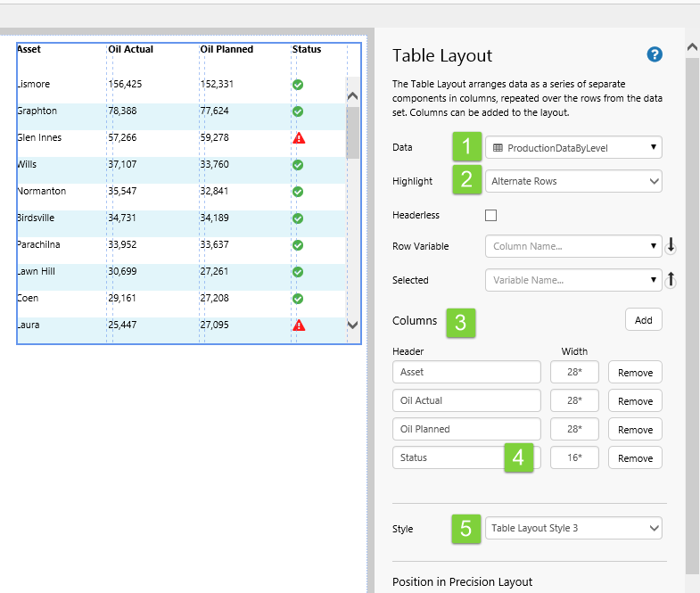Screen dimensions: 700x593
Task: Remove the Status column
Action: pos(635,458)
